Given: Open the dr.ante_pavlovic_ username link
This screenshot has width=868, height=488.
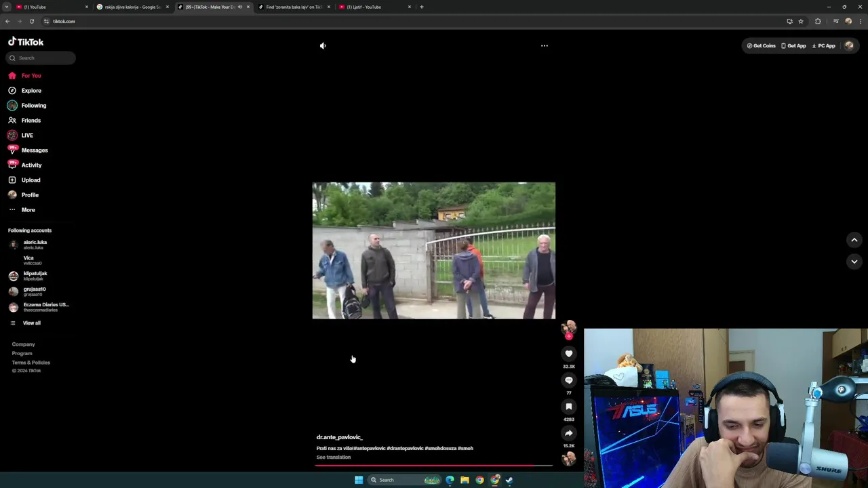Looking at the screenshot, I should pyautogui.click(x=340, y=437).
